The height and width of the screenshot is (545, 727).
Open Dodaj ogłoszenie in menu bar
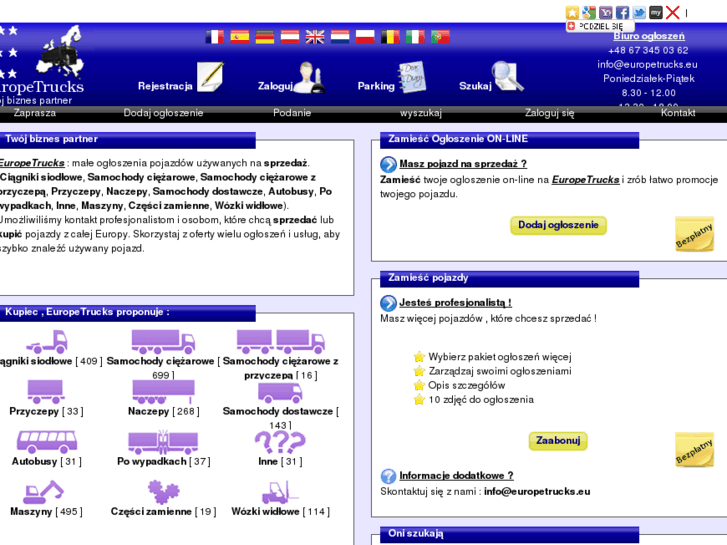tap(163, 113)
